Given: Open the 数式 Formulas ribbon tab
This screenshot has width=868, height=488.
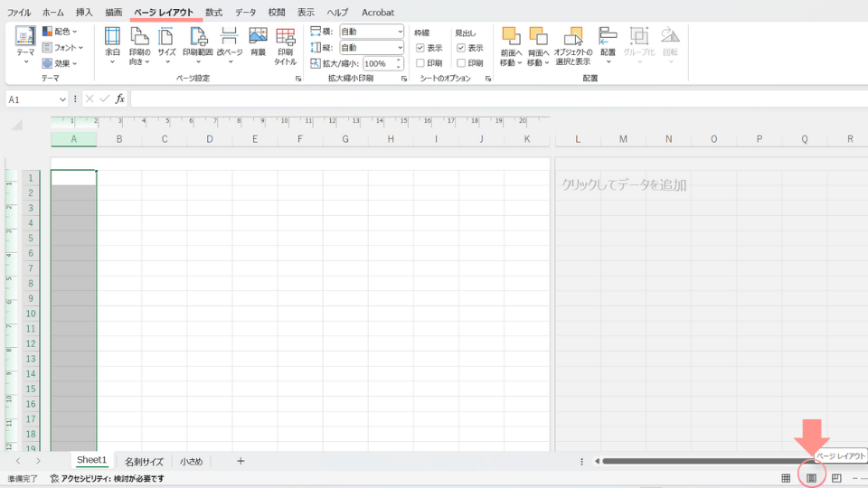Looking at the screenshot, I should click(x=213, y=13).
